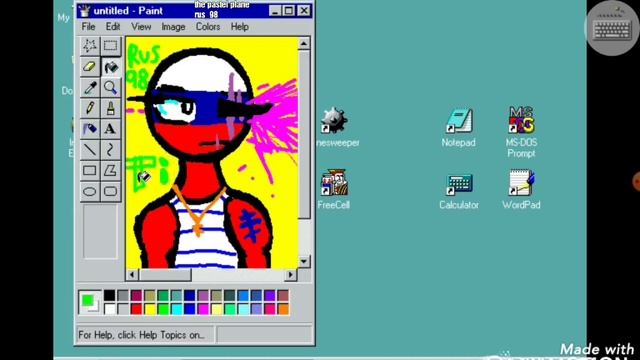Click the horizontal scrollbar right arrow

[290, 275]
